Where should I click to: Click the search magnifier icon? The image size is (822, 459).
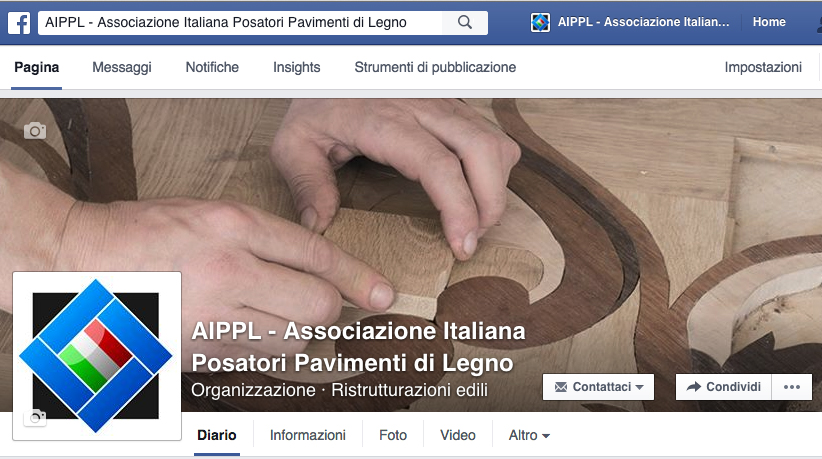pyautogui.click(x=465, y=23)
